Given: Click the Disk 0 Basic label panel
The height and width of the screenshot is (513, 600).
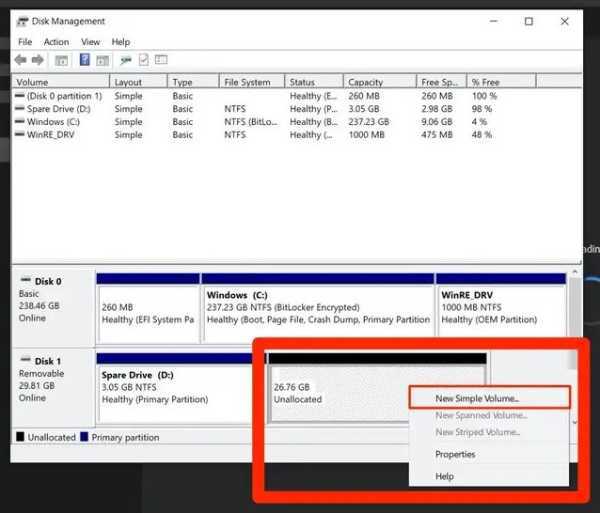Looking at the screenshot, I should point(54,307).
